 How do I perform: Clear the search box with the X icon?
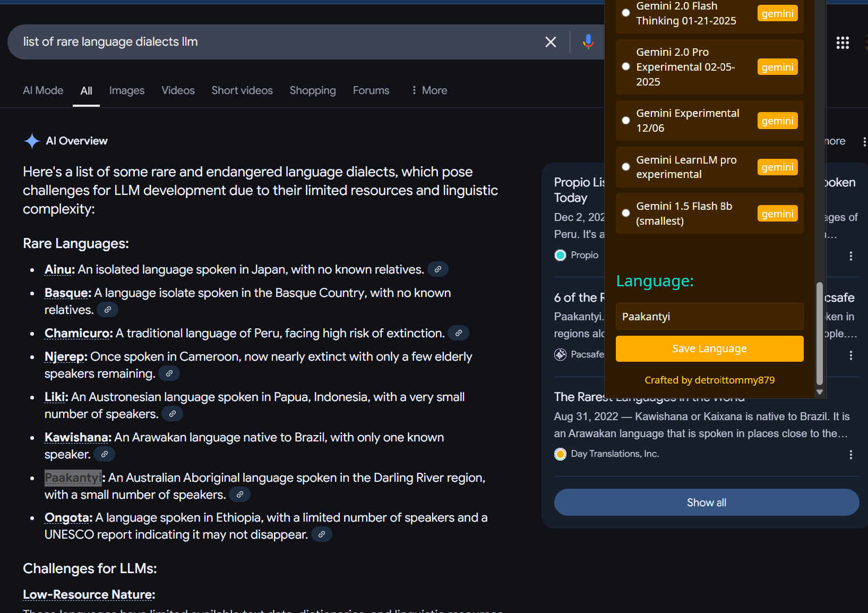[551, 42]
